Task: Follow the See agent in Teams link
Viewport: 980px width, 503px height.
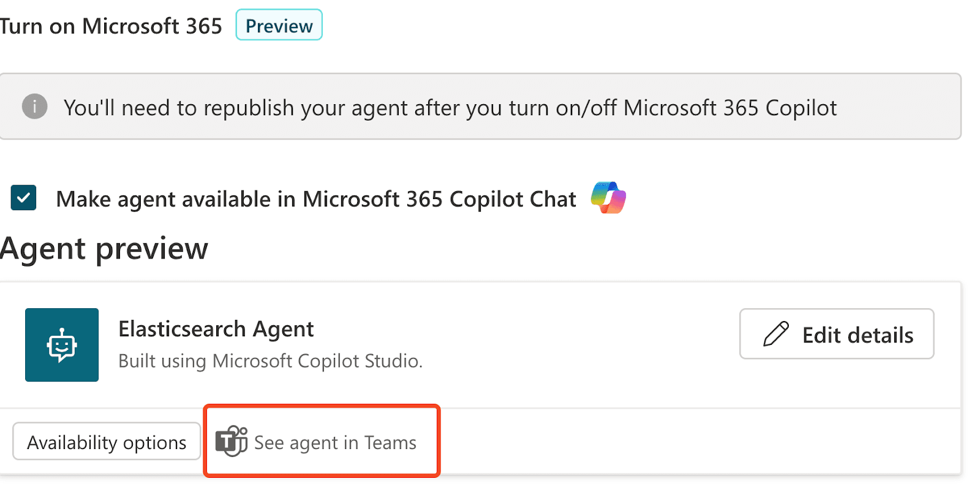Action: coord(334,442)
